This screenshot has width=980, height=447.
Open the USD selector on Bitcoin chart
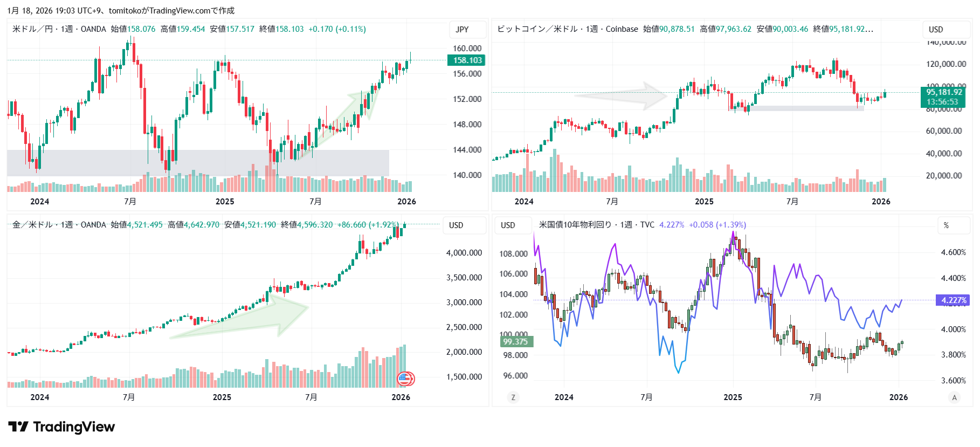(936, 30)
